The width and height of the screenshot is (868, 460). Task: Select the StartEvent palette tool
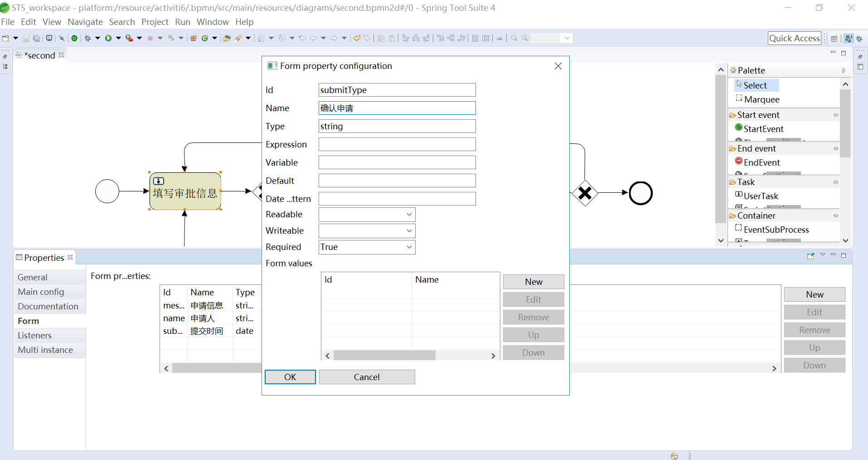pos(759,129)
